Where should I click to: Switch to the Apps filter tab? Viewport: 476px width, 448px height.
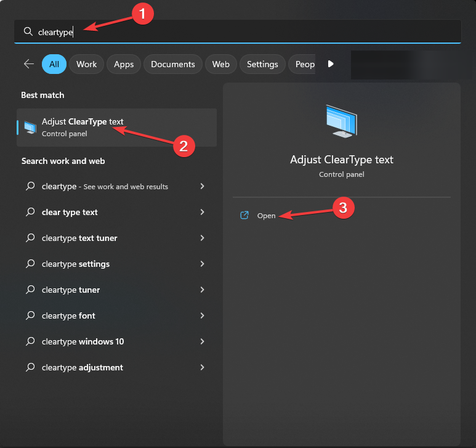pyautogui.click(x=124, y=64)
